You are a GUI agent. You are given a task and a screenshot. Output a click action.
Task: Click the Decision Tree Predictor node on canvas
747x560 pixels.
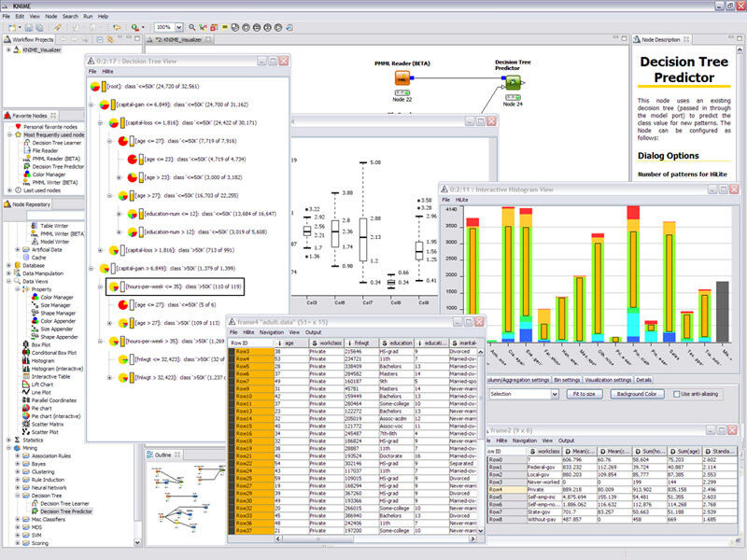point(513,83)
